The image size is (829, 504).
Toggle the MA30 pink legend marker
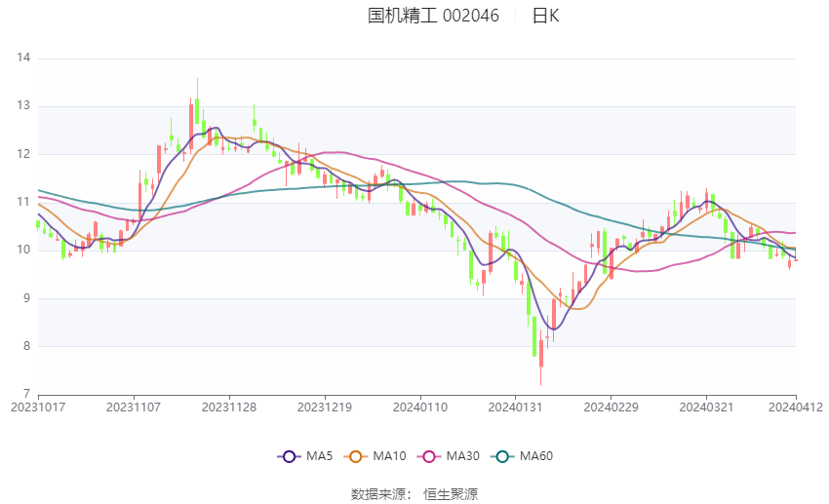pos(429,456)
